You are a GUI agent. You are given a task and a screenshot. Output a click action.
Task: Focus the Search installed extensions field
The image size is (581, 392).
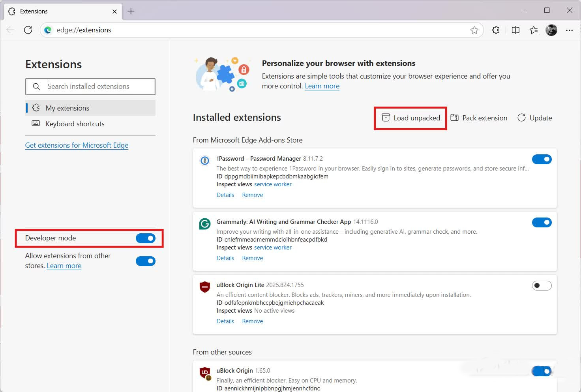click(90, 86)
